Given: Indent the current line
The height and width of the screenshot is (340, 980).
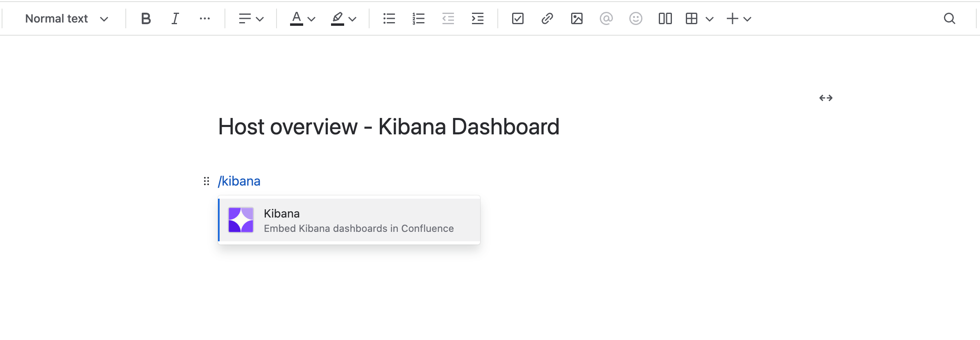Looking at the screenshot, I should coord(478,18).
